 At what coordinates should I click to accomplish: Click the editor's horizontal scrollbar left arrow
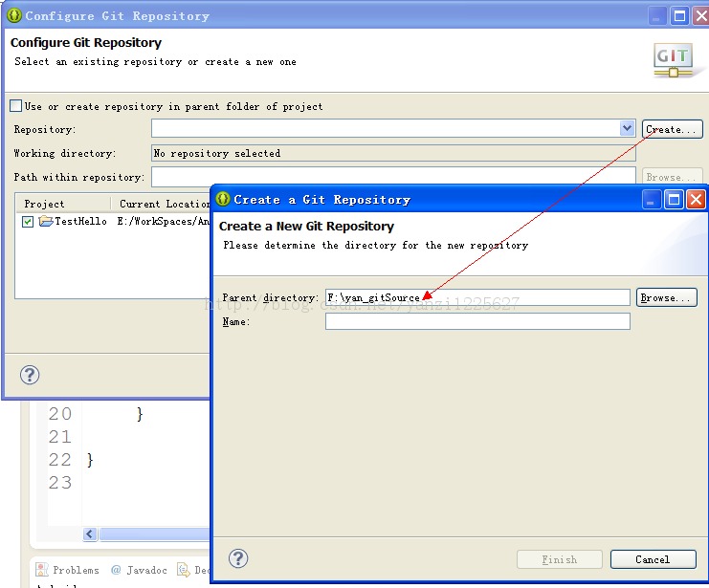pyautogui.click(x=90, y=534)
